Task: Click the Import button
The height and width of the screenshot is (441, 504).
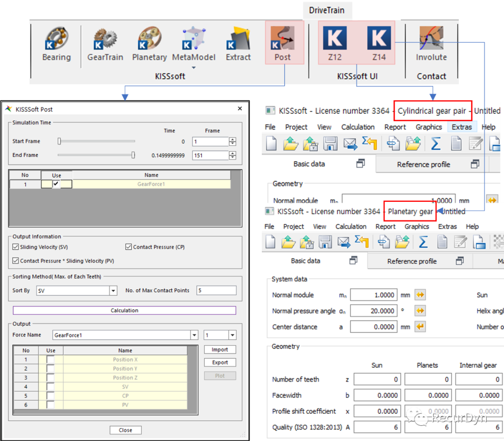Action: click(220, 350)
